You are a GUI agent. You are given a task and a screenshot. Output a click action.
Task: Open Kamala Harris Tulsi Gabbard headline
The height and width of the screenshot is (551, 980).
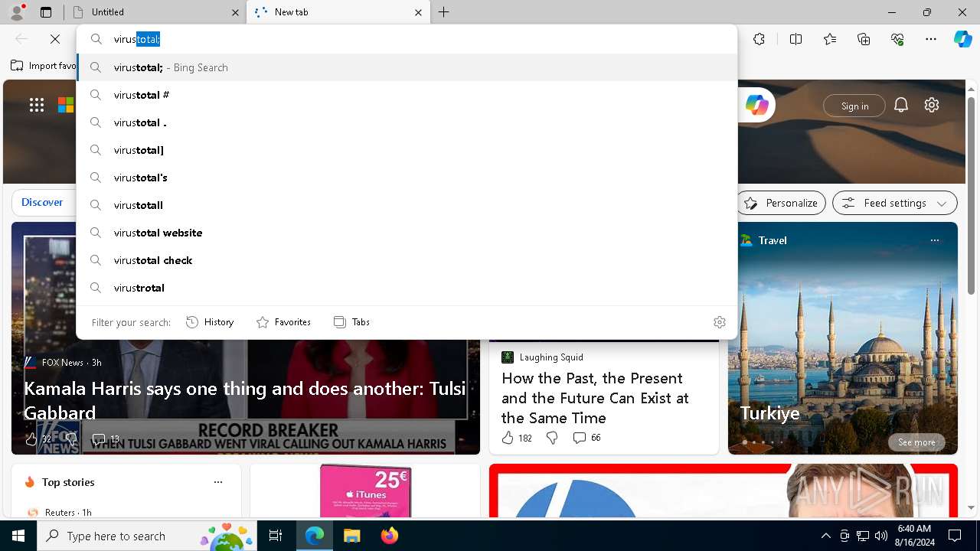coord(245,400)
